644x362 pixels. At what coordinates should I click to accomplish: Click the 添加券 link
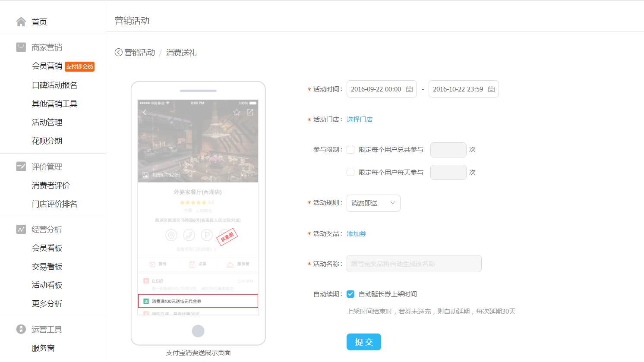[x=357, y=234]
